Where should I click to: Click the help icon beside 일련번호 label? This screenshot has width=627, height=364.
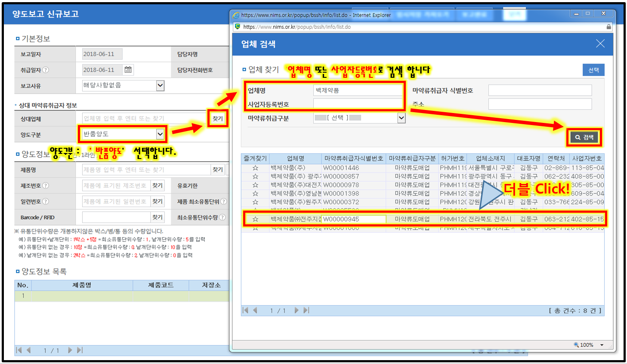46,202
